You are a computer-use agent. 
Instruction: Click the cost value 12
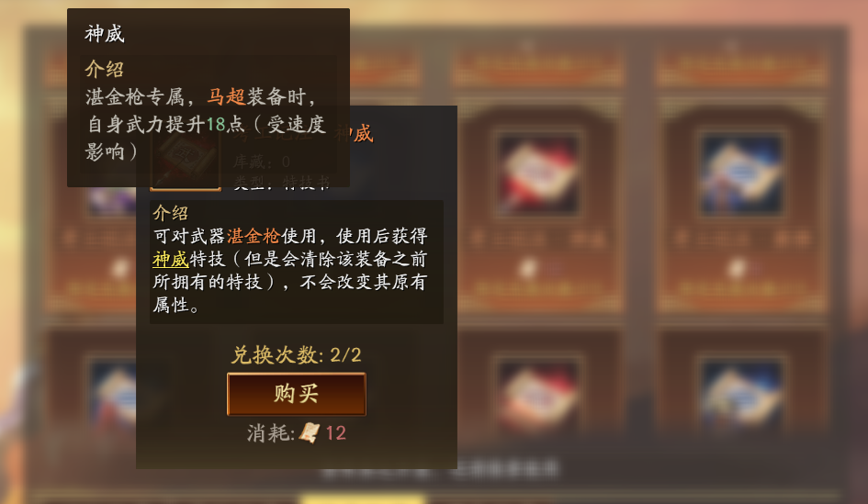click(336, 432)
